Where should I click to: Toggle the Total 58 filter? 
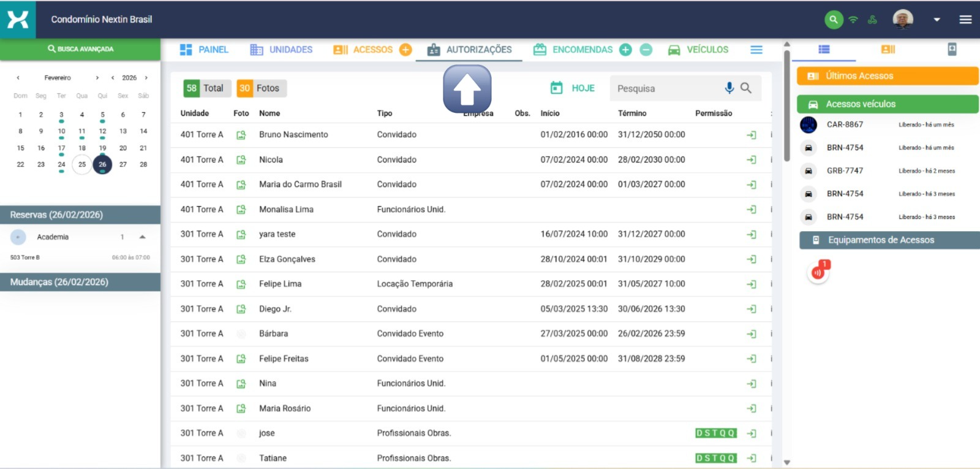click(x=205, y=88)
